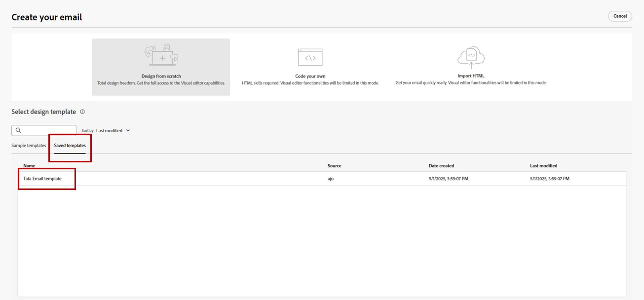Click the 'Select design template' heading
This screenshot has height=300, width=644.
(x=44, y=112)
